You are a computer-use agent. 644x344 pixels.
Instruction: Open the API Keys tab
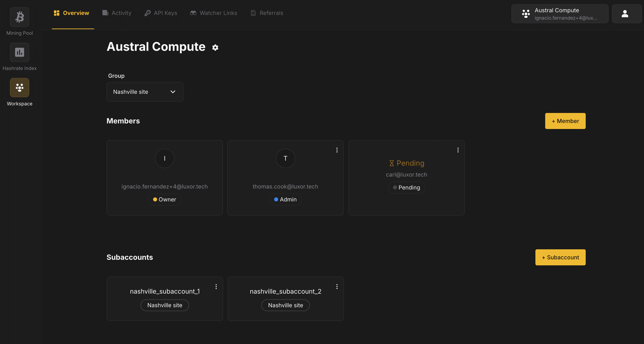point(161,13)
